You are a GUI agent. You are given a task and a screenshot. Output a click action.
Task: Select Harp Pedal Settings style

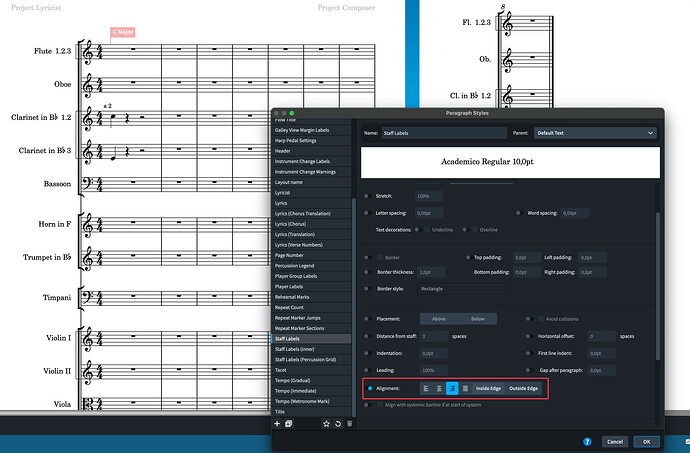click(x=311, y=140)
